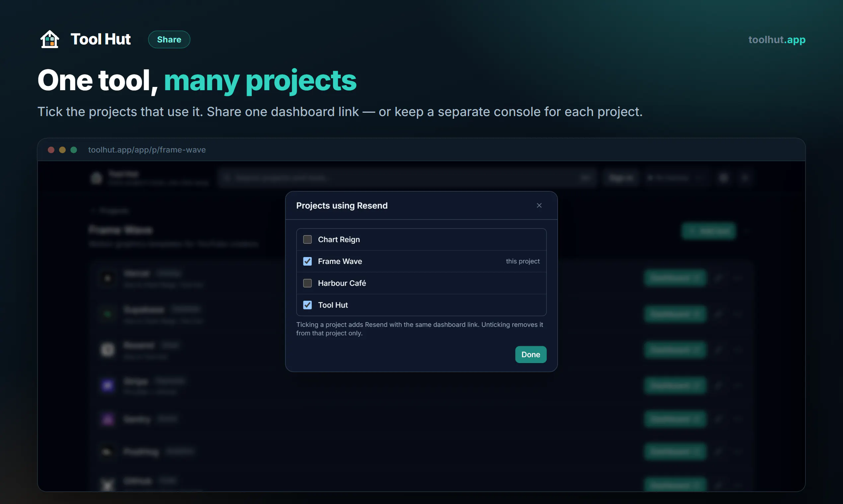Close the Projects using Resend dialog
Screen dimensions: 843x504
click(x=539, y=206)
